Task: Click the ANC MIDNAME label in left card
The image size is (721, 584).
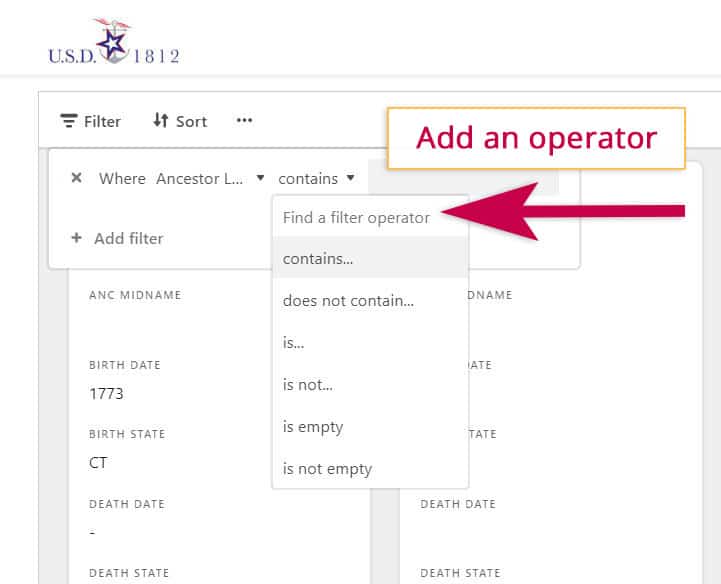Action: click(135, 295)
